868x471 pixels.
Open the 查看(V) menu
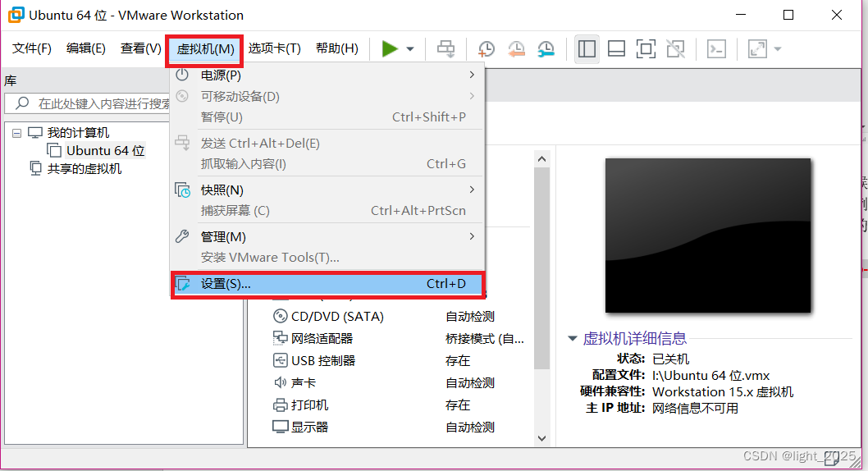tap(140, 48)
